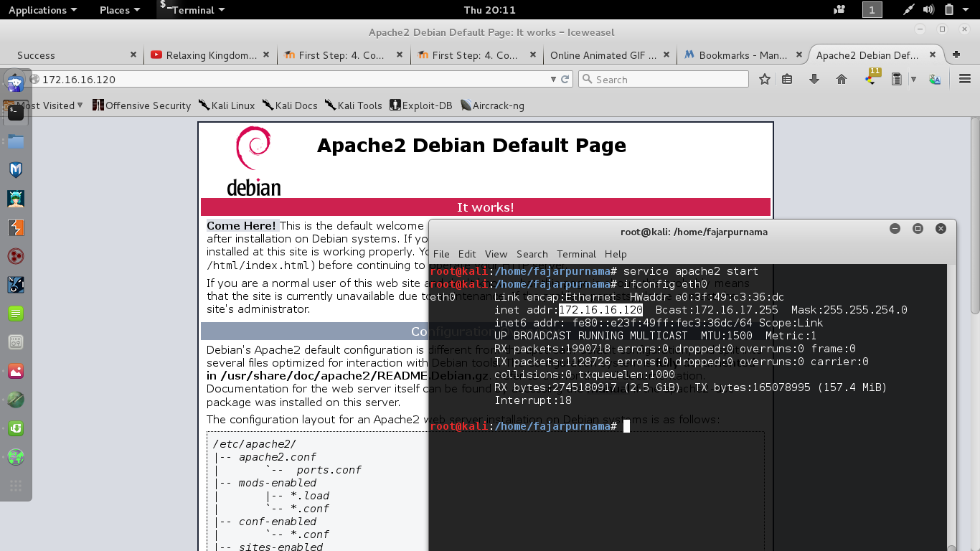The image size is (980, 551).
Task: Go to the Iceweasel home page
Action: [x=842, y=80]
